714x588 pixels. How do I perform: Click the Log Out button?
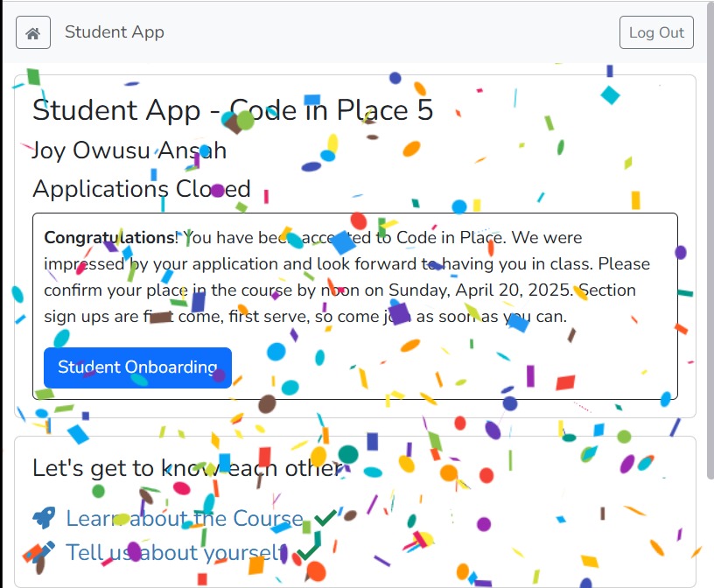(x=656, y=32)
